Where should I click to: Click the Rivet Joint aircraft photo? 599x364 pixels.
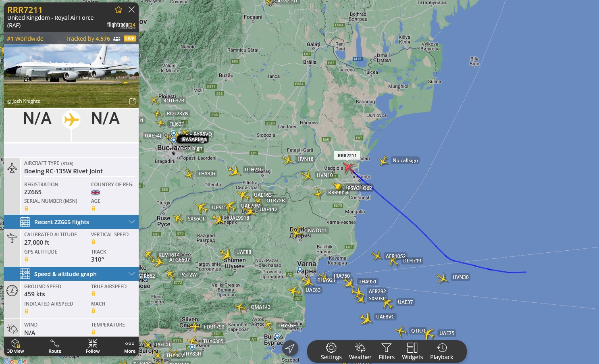point(71,76)
